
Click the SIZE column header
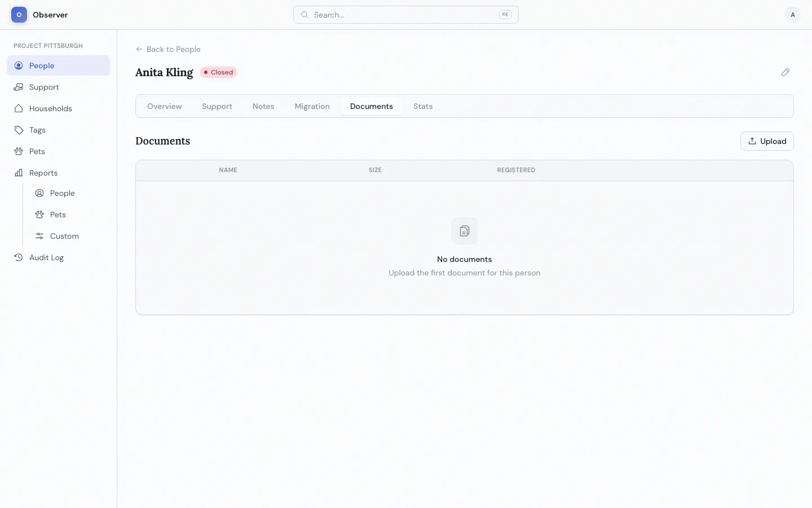point(375,170)
